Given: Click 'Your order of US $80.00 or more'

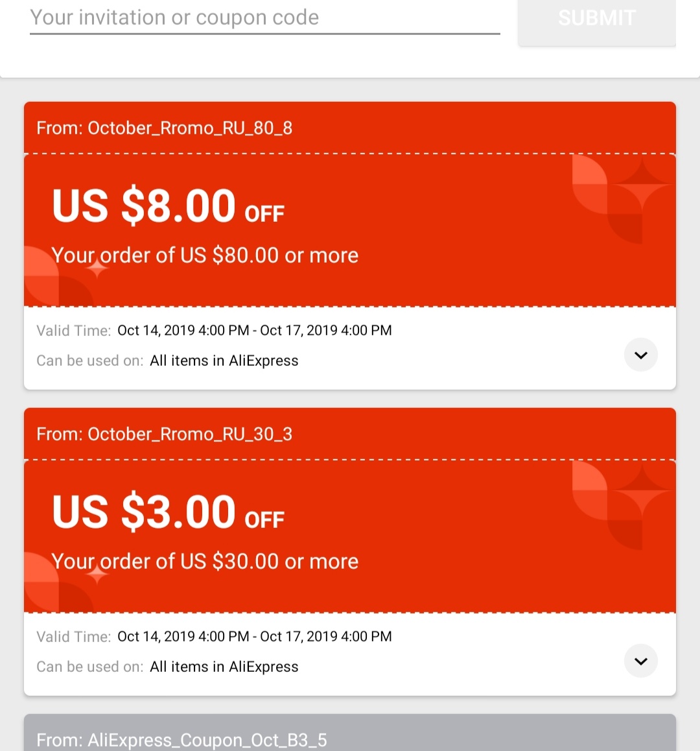Looking at the screenshot, I should coord(205,256).
